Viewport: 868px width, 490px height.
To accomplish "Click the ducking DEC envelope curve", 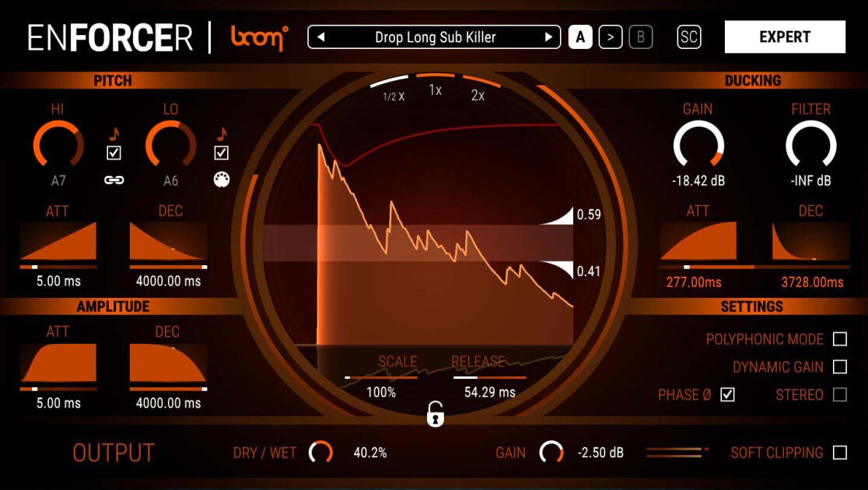I will click(811, 241).
